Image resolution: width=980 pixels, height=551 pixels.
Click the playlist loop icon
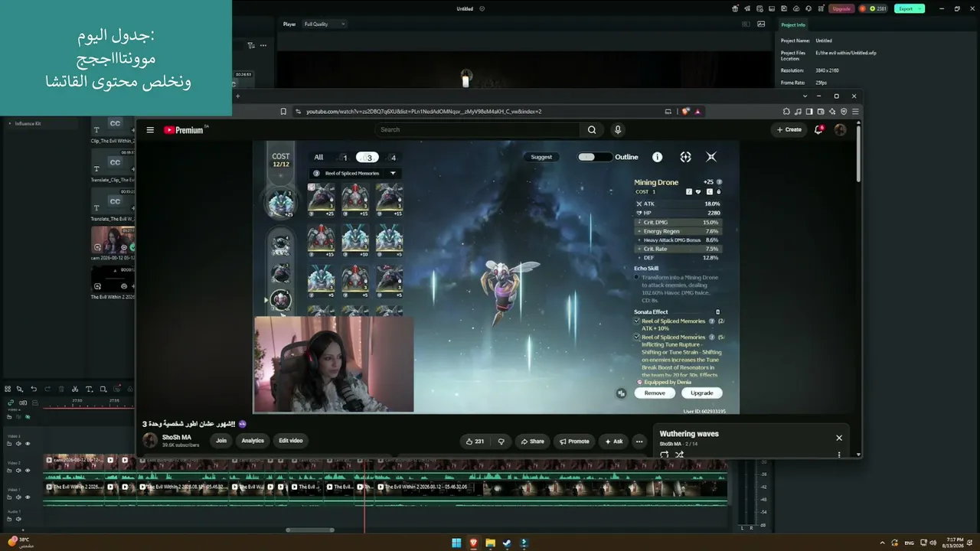tap(664, 455)
